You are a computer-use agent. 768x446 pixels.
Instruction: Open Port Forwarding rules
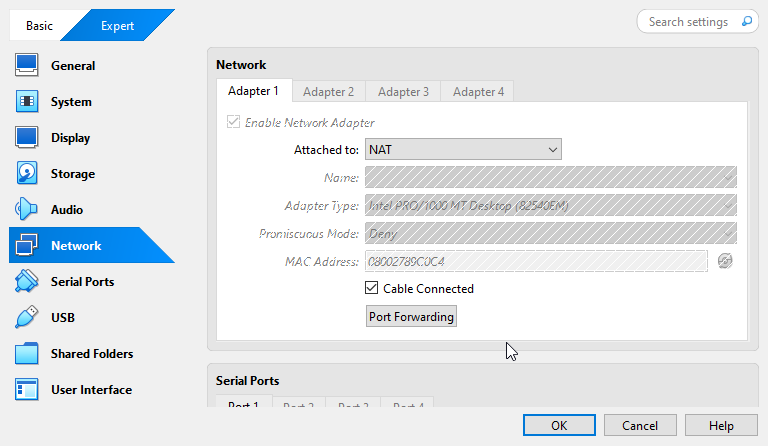411,317
